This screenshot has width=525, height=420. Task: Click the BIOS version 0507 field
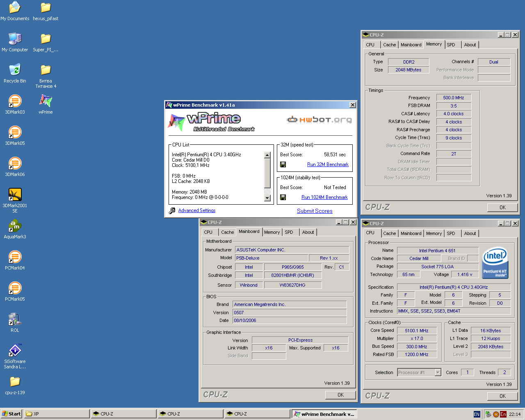(290, 313)
